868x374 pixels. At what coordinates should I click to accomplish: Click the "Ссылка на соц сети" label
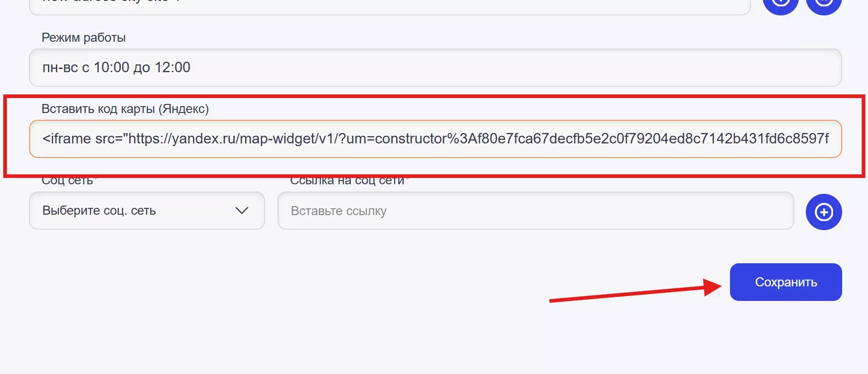347,181
